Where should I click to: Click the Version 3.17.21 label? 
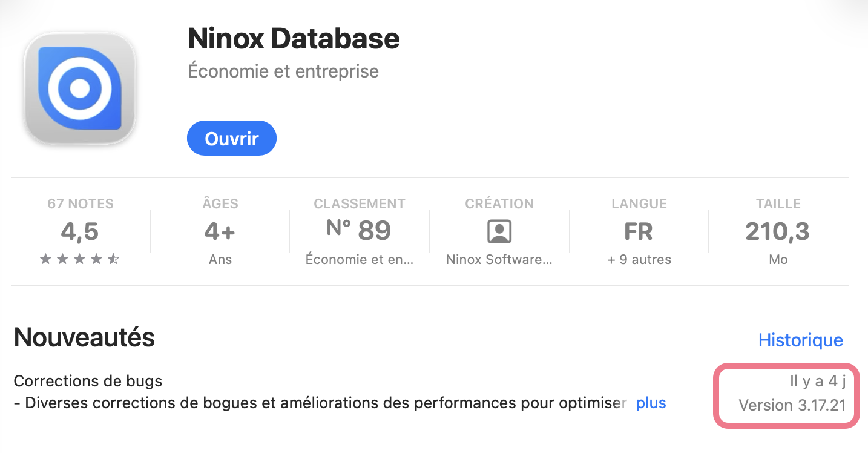pos(792,405)
